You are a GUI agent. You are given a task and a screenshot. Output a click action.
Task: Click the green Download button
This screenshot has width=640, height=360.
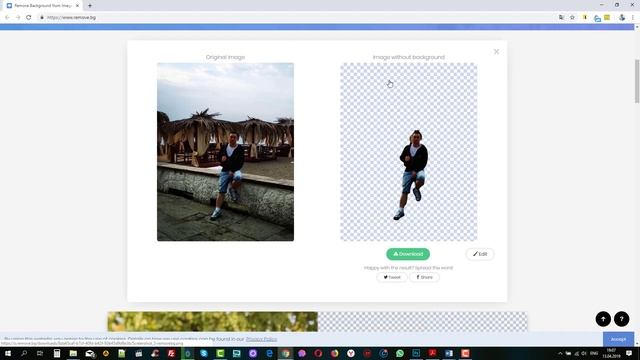point(408,254)
